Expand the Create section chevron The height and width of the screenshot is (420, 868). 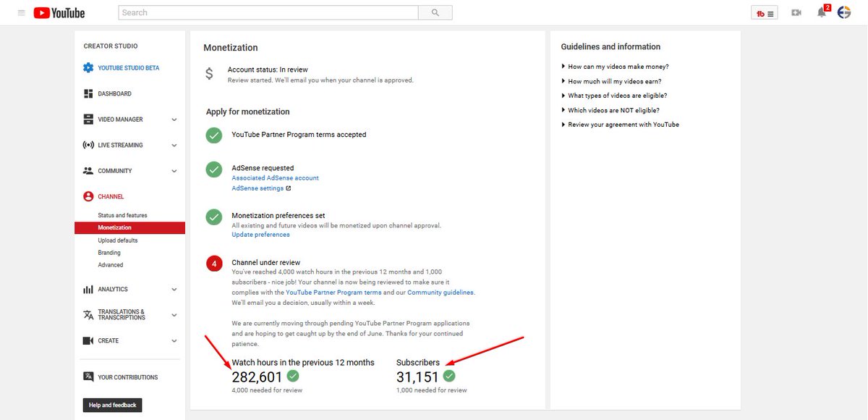174,341
